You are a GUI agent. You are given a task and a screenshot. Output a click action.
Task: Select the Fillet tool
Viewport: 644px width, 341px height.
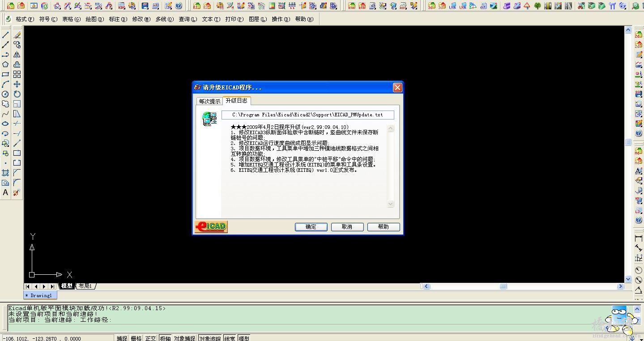coord(17,183)
